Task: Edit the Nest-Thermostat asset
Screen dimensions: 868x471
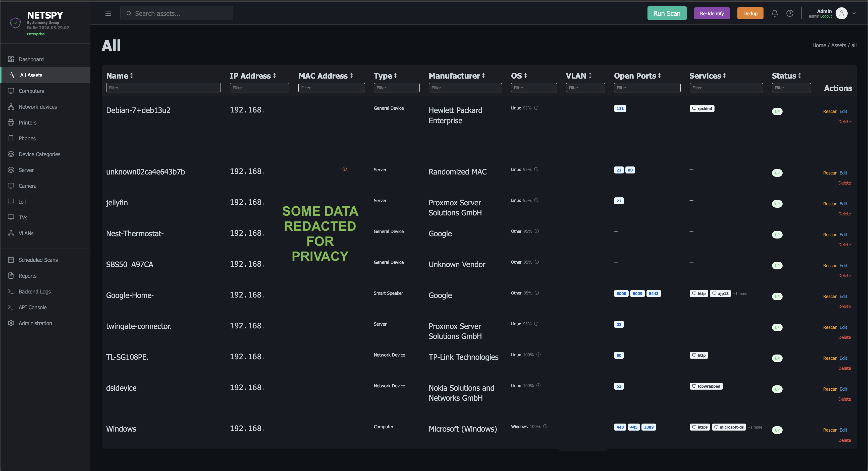Action: (x=843, y=235)
